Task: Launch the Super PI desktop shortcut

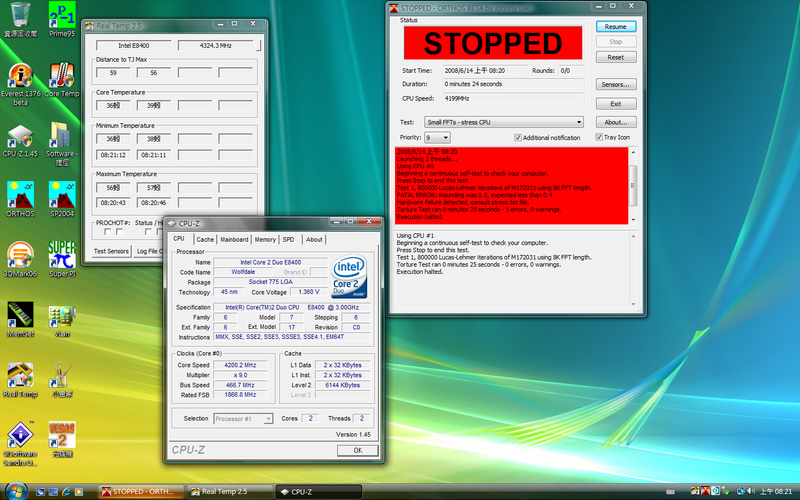Action: (62, 260)
